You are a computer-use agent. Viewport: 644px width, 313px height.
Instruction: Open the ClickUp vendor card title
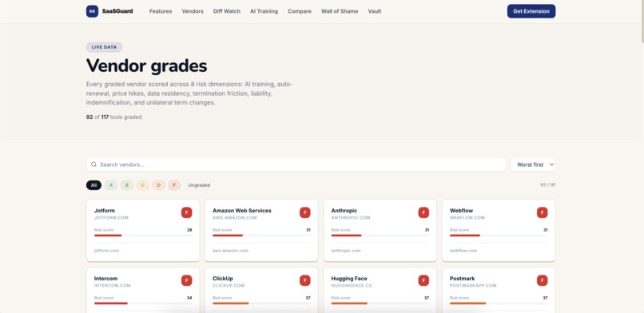click(x=223, y=279)
